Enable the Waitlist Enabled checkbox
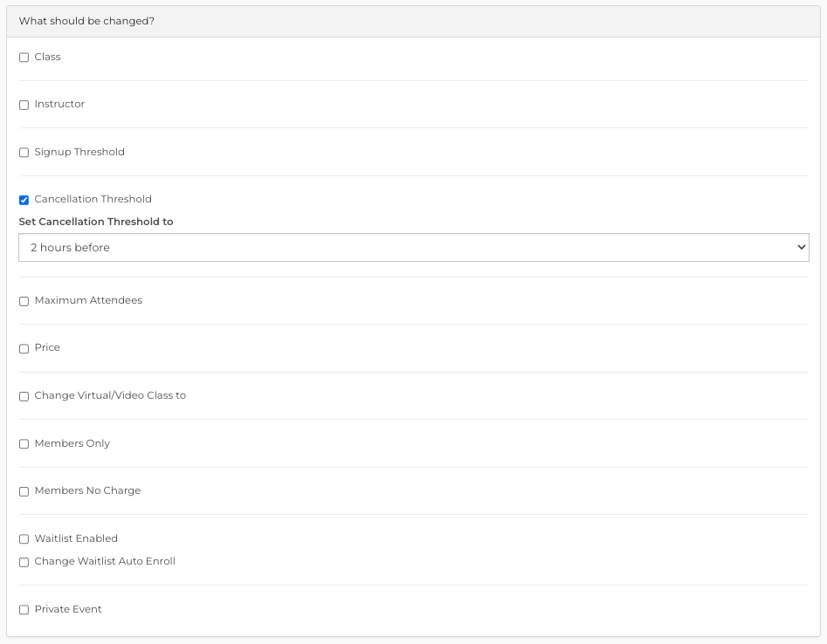 point(24,538)
